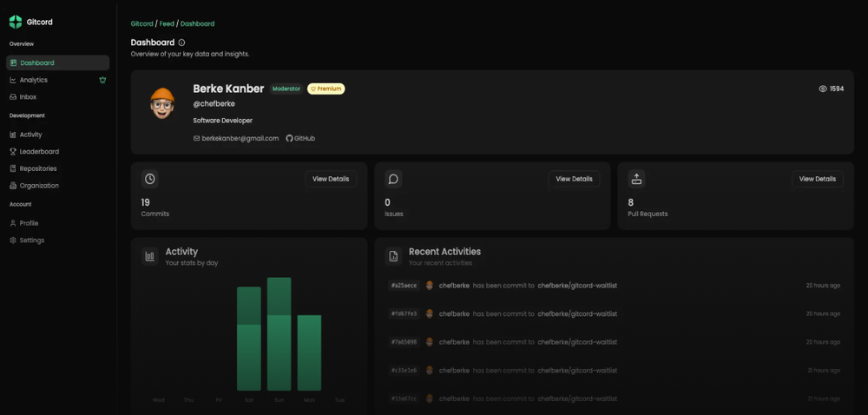Open chefberke/gitcord-waitlist repo in #7a65098 row
Viewport: 868px width, 415px height.
click(577, 342)
